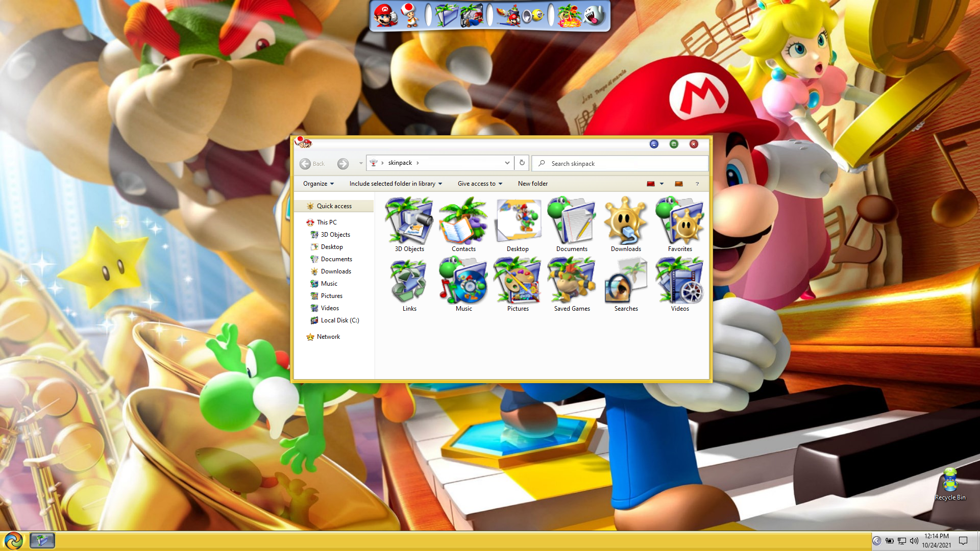Expand the address bar history dropdown
980x551 pixels.
(x=507, y=163)
